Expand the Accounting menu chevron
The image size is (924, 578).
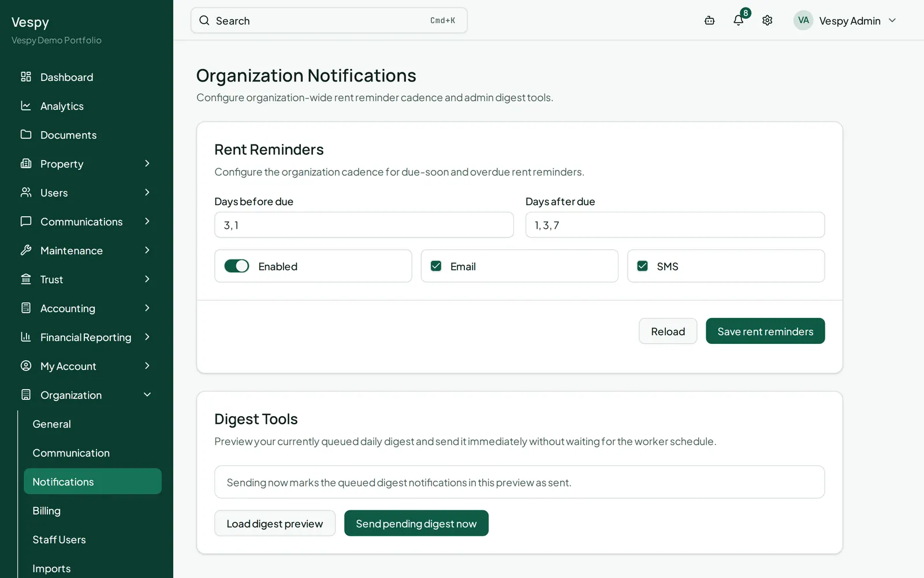coord(147,308)
